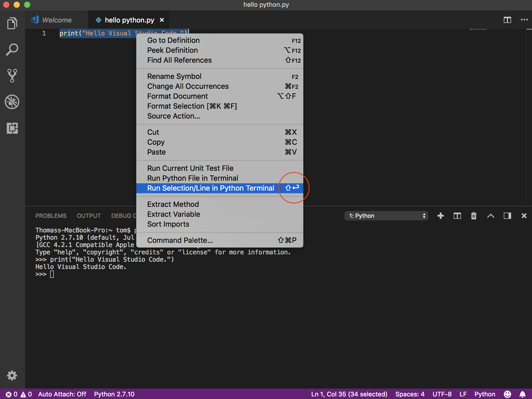Split the editor to the right

507,20
